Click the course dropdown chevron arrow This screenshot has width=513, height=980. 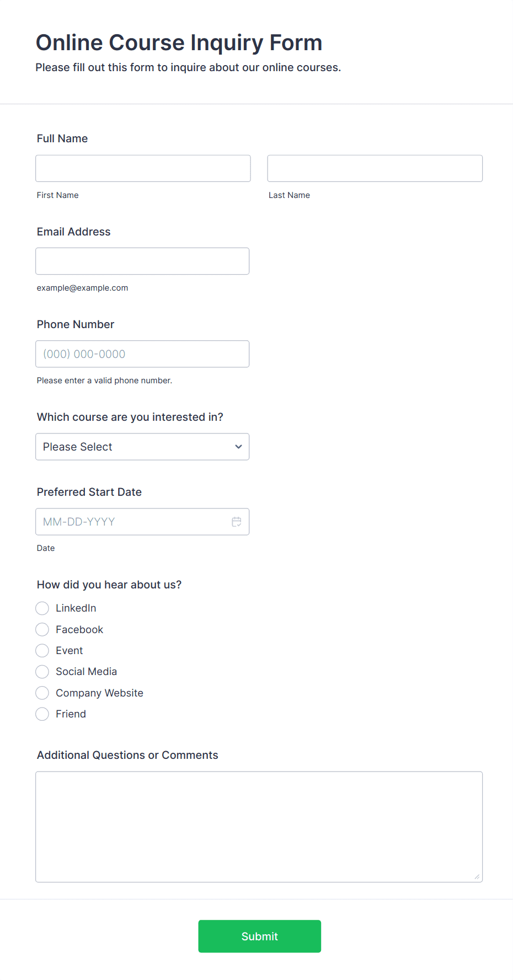click(x=238, y=447)
